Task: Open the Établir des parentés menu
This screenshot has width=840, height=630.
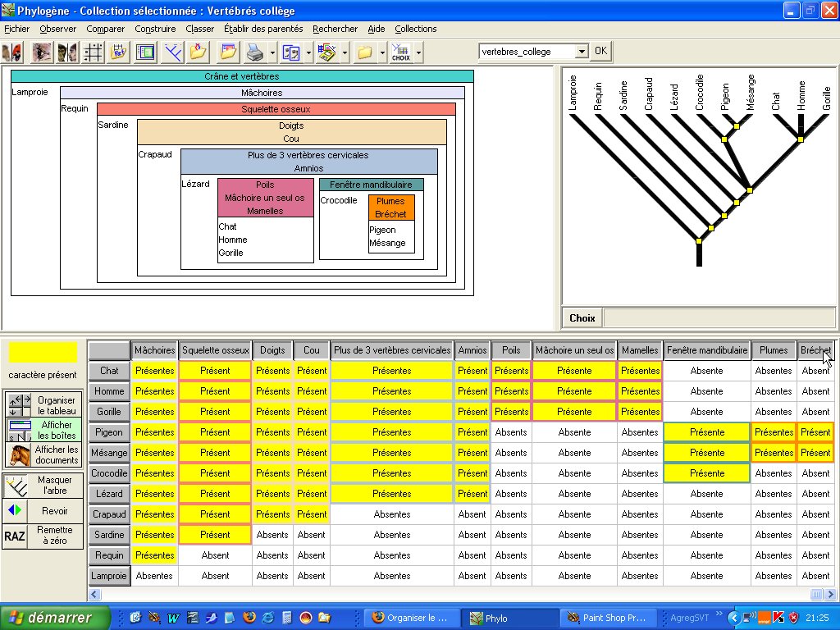Action: 263,29
